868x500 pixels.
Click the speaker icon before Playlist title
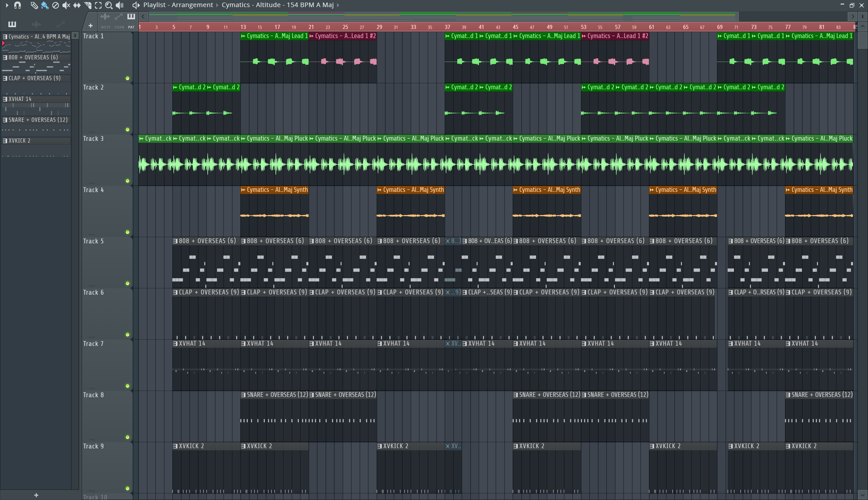pos(136,5)
